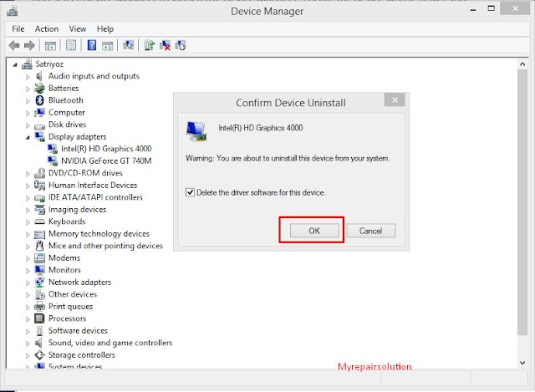
Task: Click the Monitors category icon
Action: [x=39, y=270]
